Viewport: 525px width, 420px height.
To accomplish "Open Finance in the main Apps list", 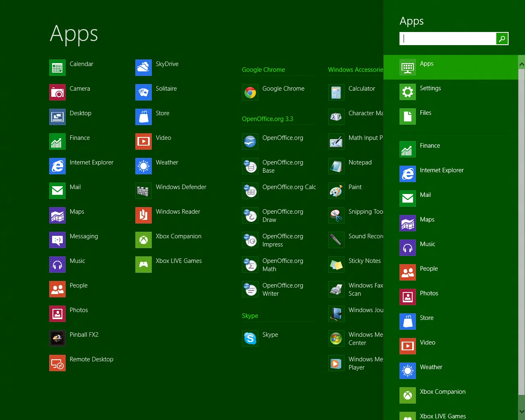I will tap(57, 142).
